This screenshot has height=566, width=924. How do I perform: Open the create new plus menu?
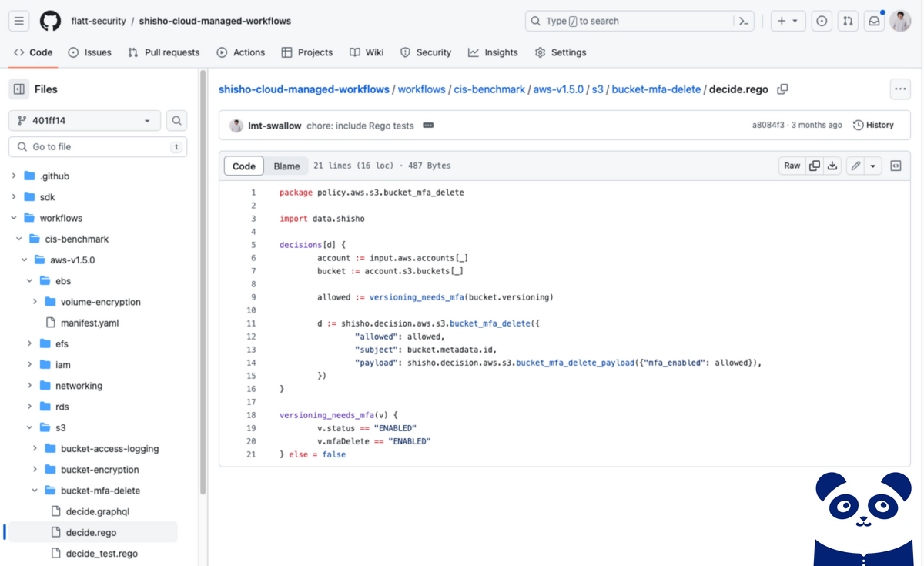[x=788, y=21]
